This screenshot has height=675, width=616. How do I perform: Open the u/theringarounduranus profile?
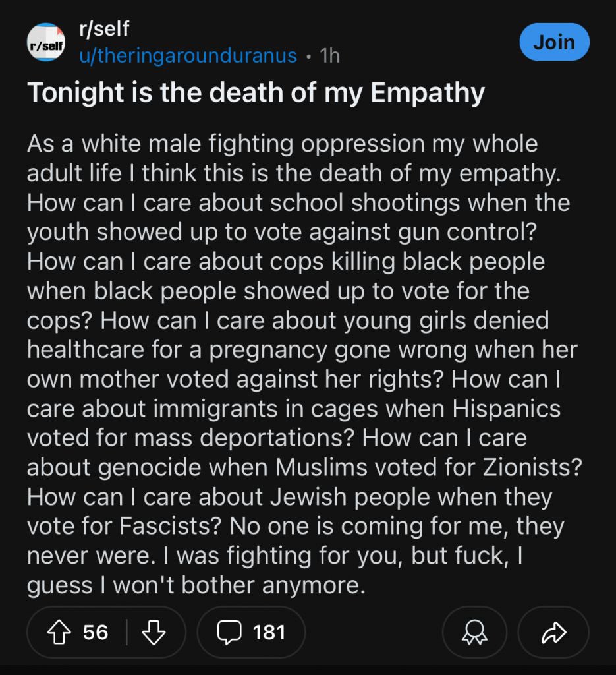tap(188, 56)
